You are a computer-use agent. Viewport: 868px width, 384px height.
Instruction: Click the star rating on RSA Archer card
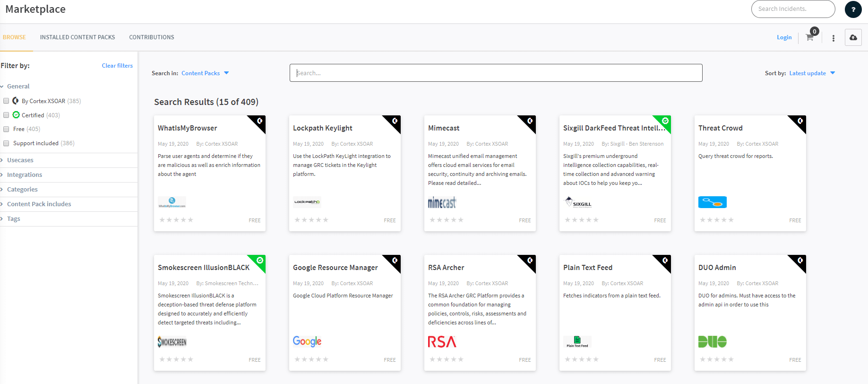point(447,359)
